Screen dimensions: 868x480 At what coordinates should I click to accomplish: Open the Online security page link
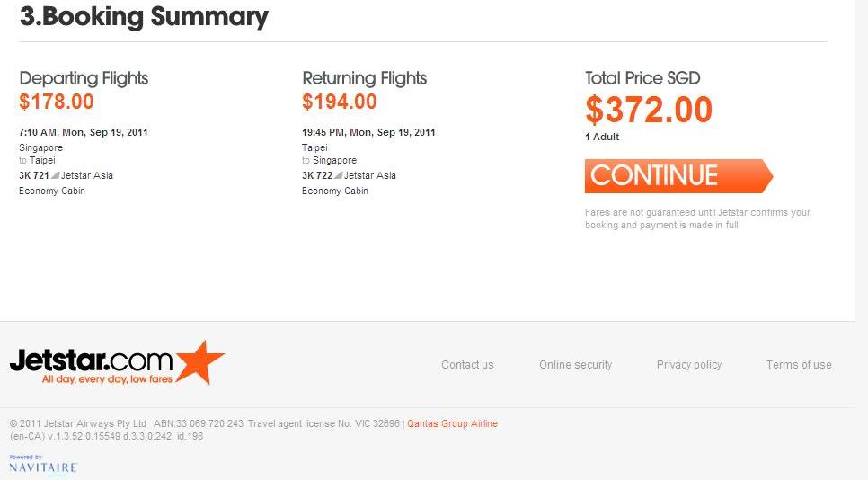click(x=575, y=365)
